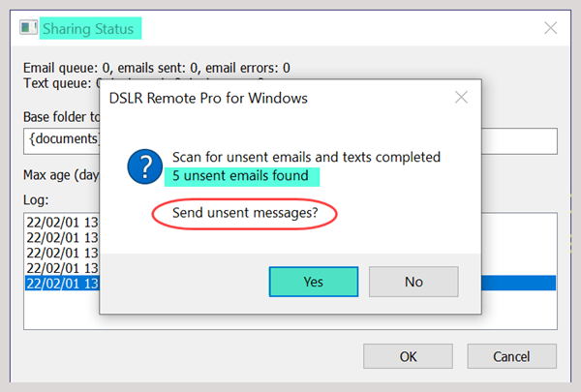
Task: Click the '5 unsent emails found' text
Action: coord(240,175)
